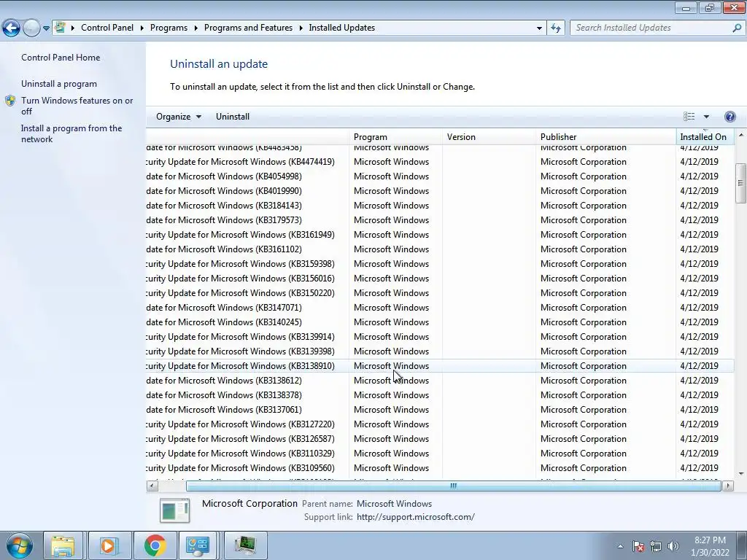Sort by the Program column header
Viewport: 747px width, 560px height.
(395, 136)
